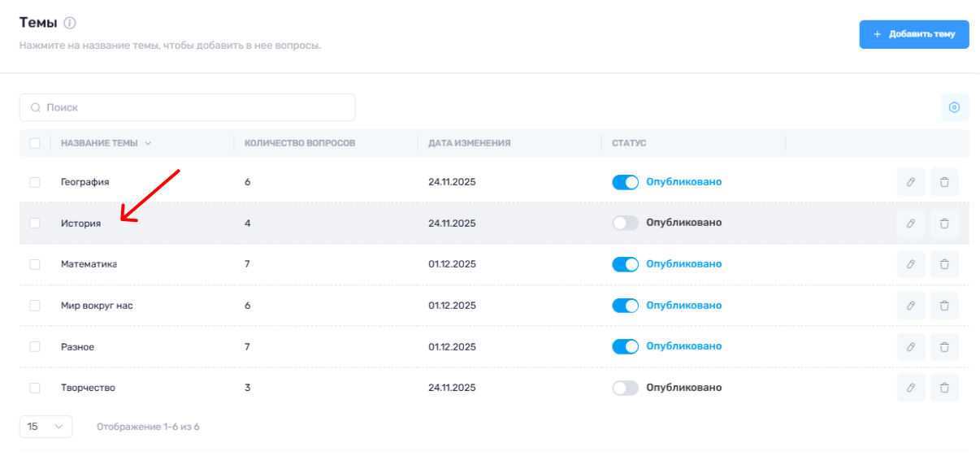Tick the select-all checkbox in the table header
This screenshot has width=980, height=456.
click(x=35, y=143)
